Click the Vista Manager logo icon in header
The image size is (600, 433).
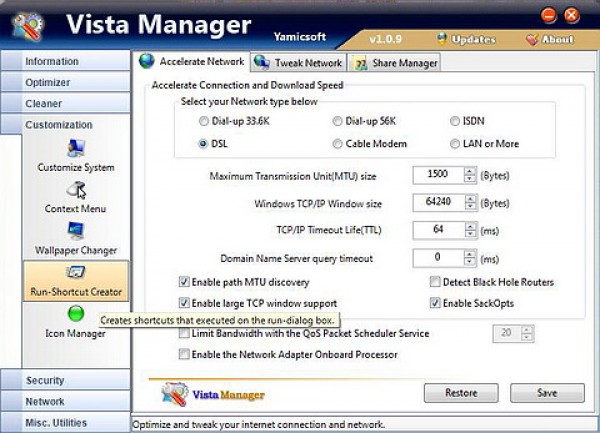pos(28,26)
